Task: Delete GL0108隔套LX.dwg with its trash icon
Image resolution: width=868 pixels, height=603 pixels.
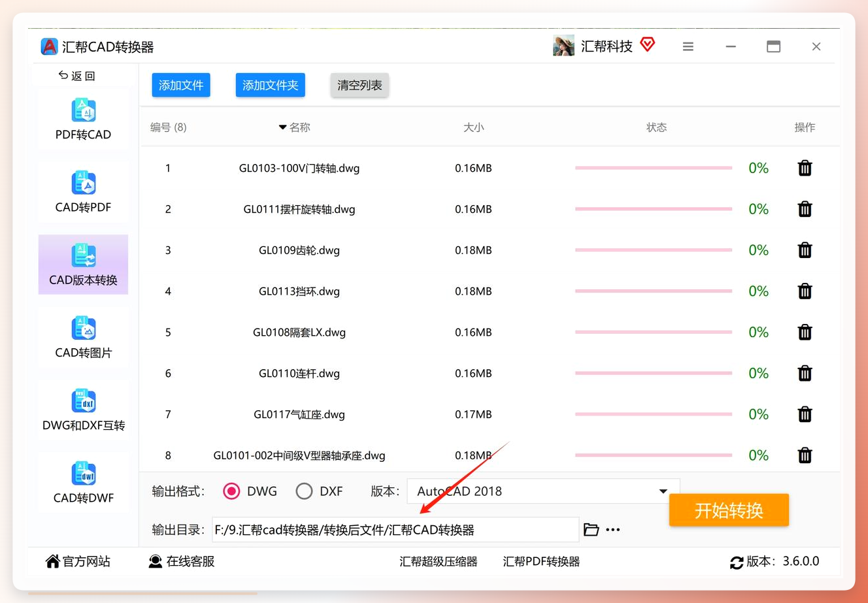Action: [805, 333]
